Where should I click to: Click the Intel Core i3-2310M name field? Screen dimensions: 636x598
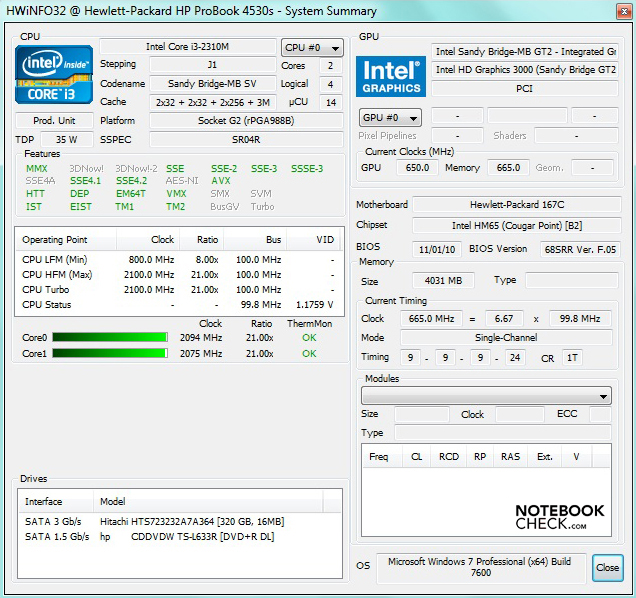coord(187,47)
